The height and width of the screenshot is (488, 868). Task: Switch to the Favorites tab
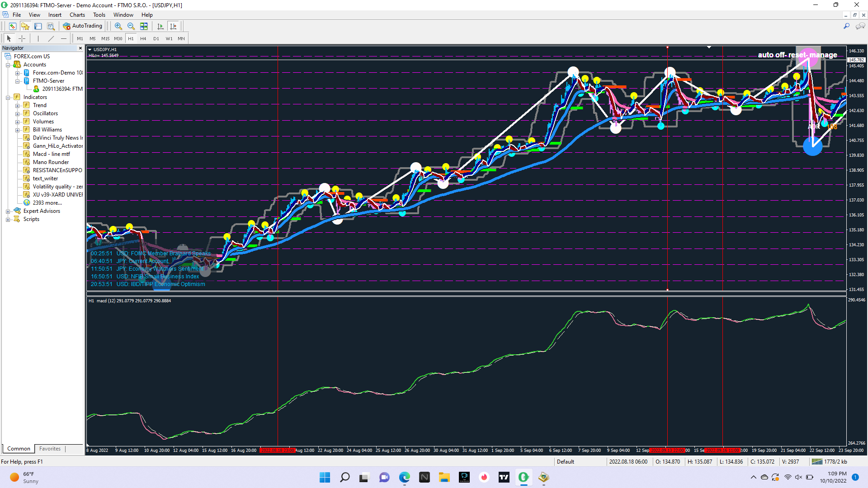pyautogui.click(x=50, y=449)
